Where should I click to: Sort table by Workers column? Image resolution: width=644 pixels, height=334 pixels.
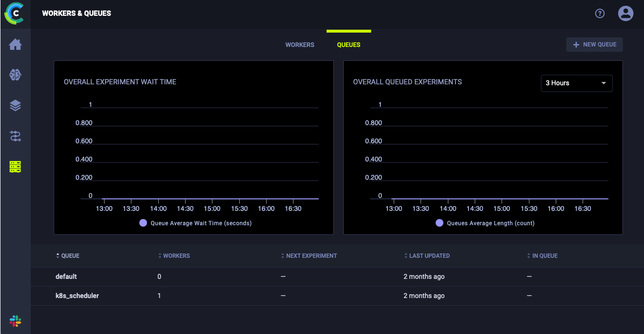[176, 256]
